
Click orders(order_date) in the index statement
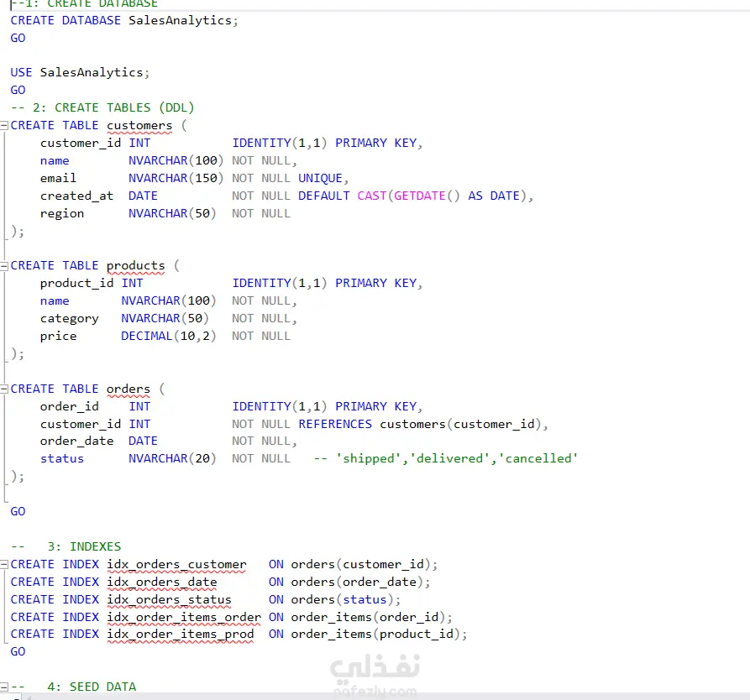tap(357, 582)
